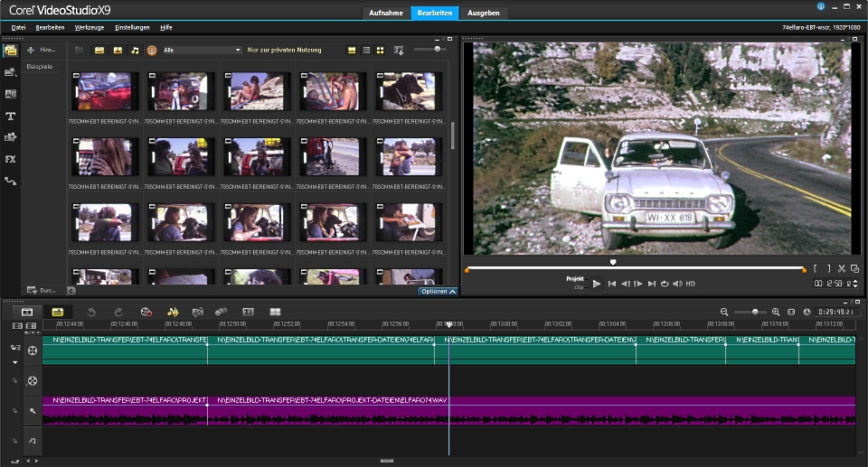Jump to start of the preview
This screenshot has height=467, width=868.
tap(612, 284)
